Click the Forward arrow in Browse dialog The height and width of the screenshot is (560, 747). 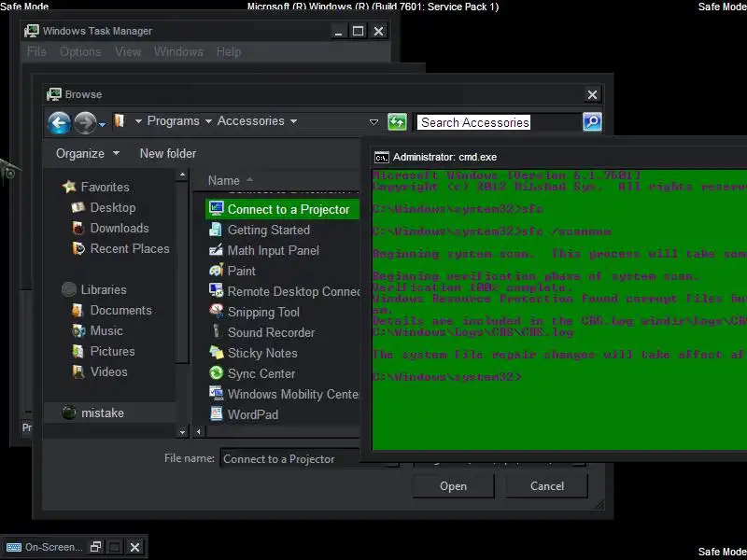85,123
